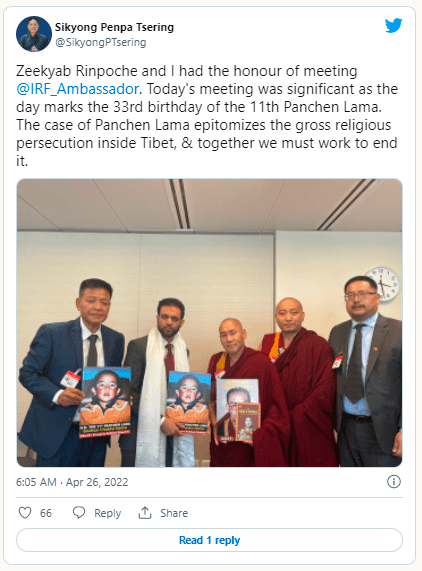Click the Read 1 reply button
Viewport: 422px width, 571px height.
(209, 540)
